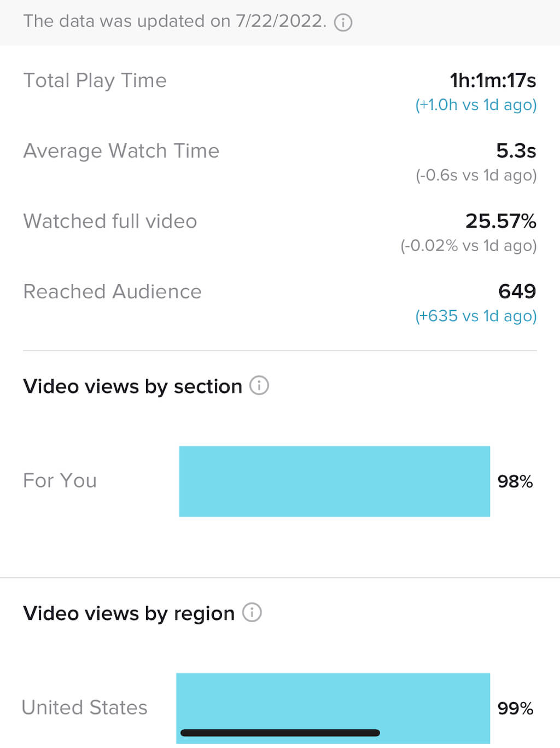Tap the info icon beside data updated date

pos(343,22)
